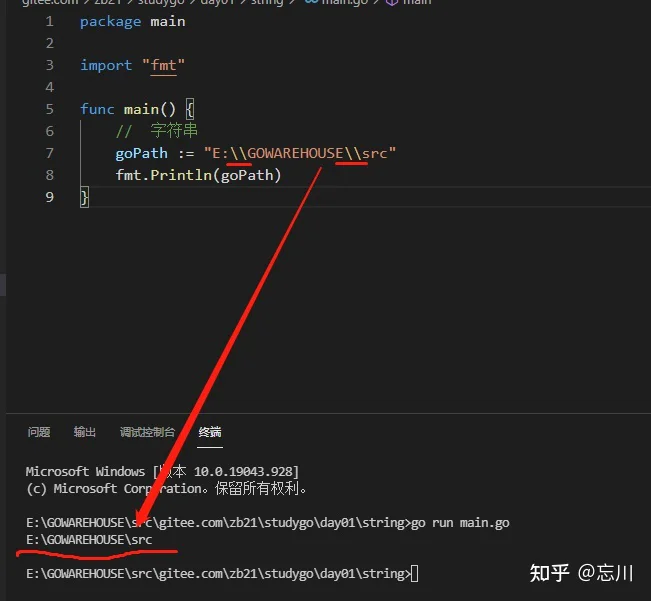Click line number 7 in the gutter

tap(49, 153)
